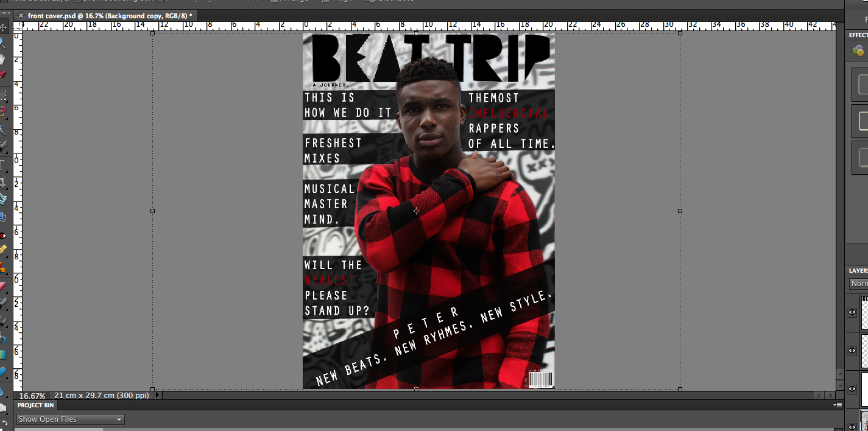Select the Cookie Cutter tool

[x=3, y=198]
